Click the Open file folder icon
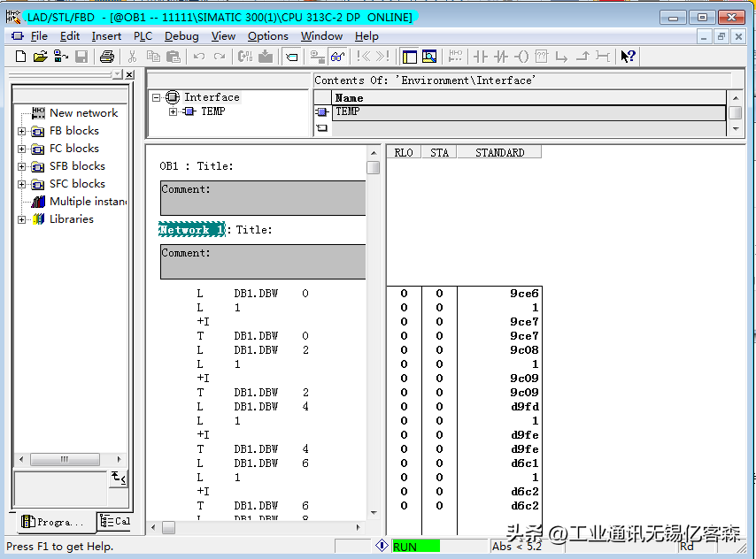756x559 pixels. [x=41, y=57]
